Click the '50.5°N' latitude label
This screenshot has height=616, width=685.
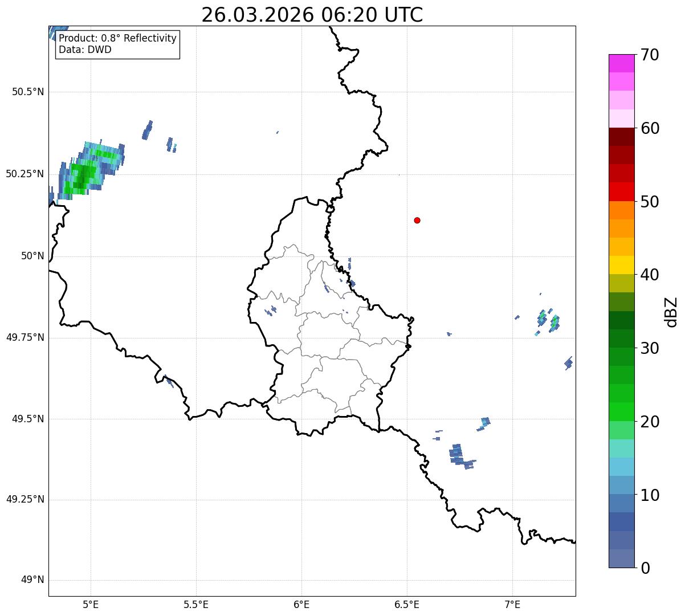click(28, 92)
